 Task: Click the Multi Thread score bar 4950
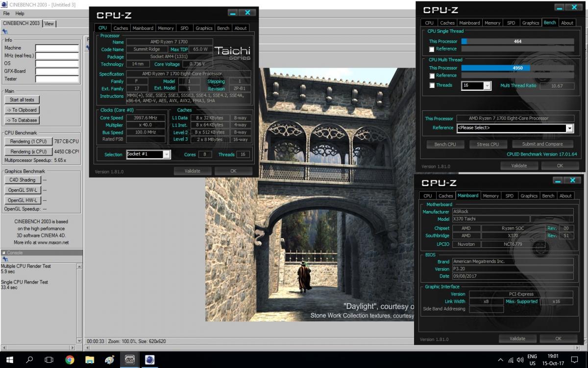click(517, 68)
